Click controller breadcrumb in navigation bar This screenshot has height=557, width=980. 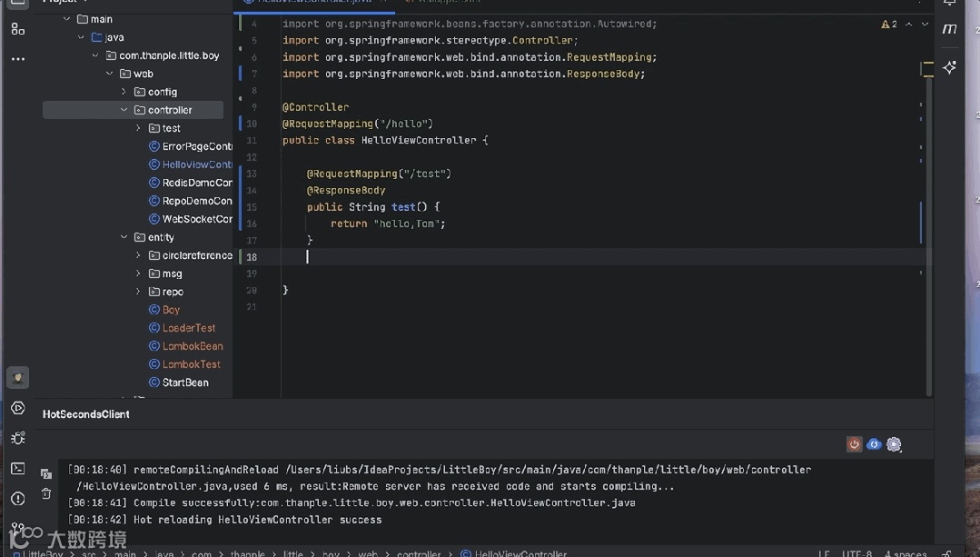point(419,553)
